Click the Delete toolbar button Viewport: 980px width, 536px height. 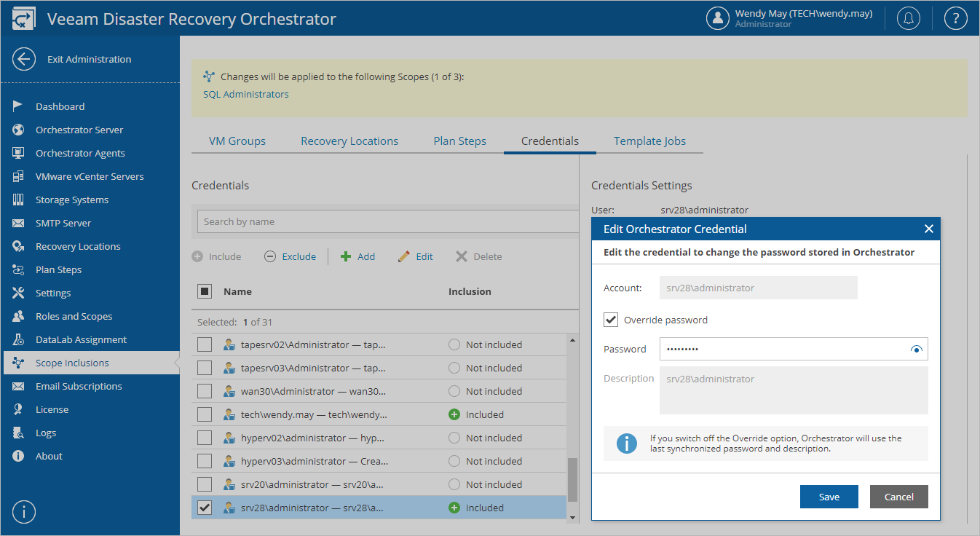pyautogui.click(x=478, y=256)
